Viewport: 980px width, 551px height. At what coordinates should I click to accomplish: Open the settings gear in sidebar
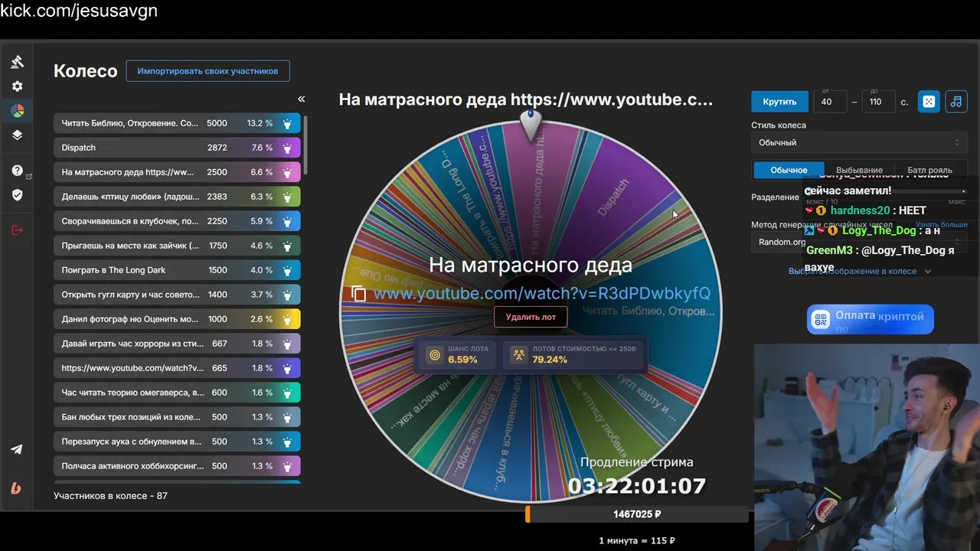(17, 86)
